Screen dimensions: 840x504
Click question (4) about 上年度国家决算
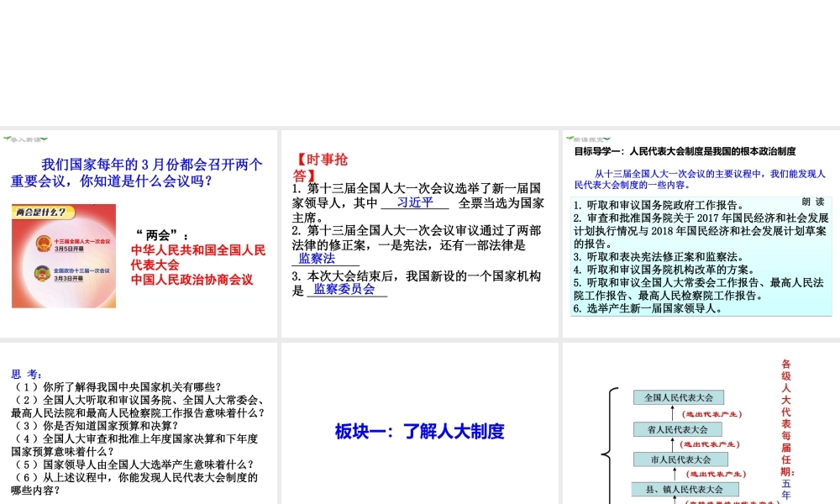click(x=134, y=444)
